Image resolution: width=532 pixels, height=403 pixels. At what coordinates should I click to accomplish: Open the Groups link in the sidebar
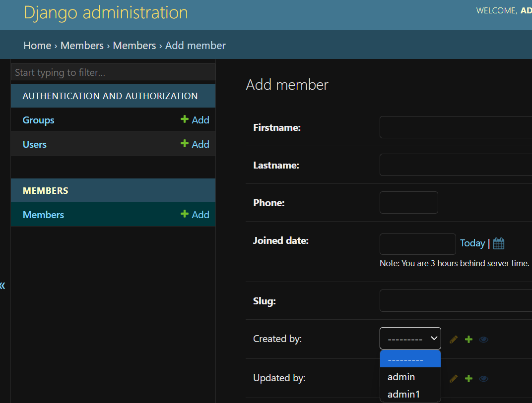38,120
